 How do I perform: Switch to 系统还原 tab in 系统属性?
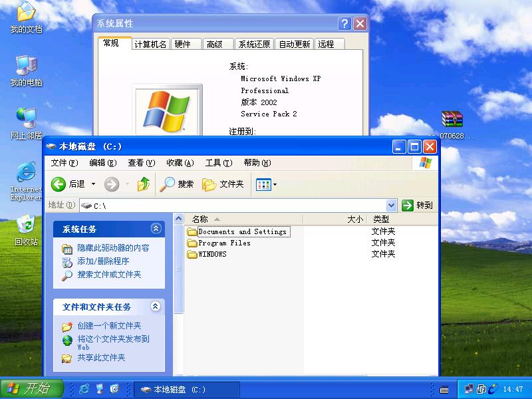[254, 45]
